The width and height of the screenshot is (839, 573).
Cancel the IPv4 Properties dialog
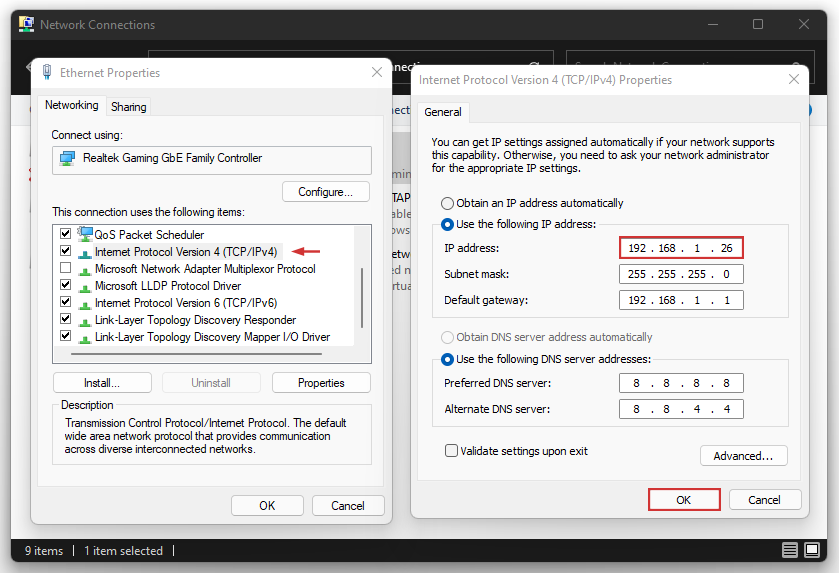[x=764, y=500]
